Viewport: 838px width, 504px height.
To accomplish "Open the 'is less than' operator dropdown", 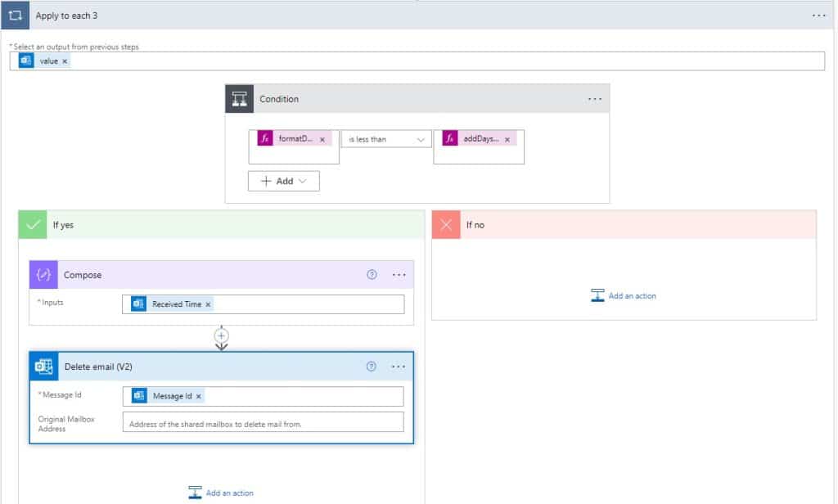I will (386, 139).
